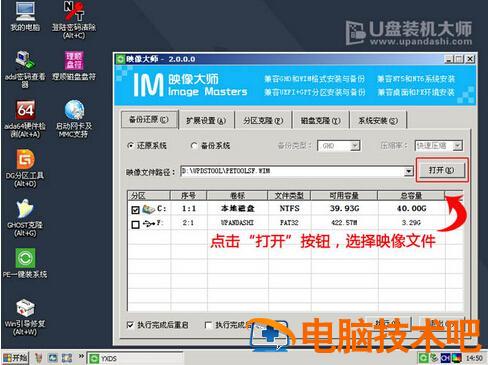Click the 39.93G free capacity cell
Screen dimensions: 488x365
tap(345, 209)
